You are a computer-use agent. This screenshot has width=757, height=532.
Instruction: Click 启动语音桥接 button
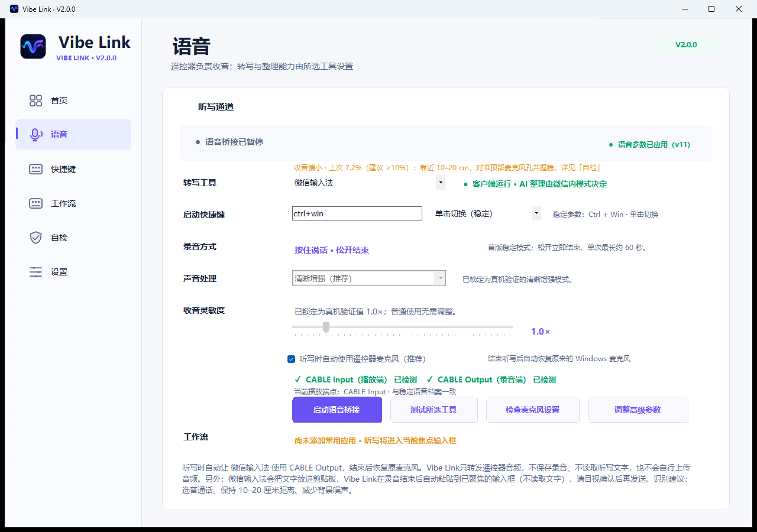[x=337, y=410]
